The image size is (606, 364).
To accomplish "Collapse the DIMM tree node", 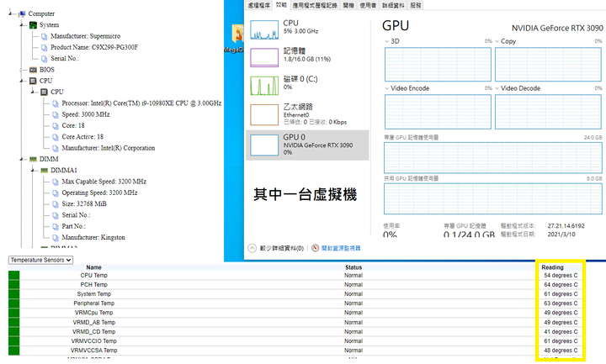I will tap(22, 159).
